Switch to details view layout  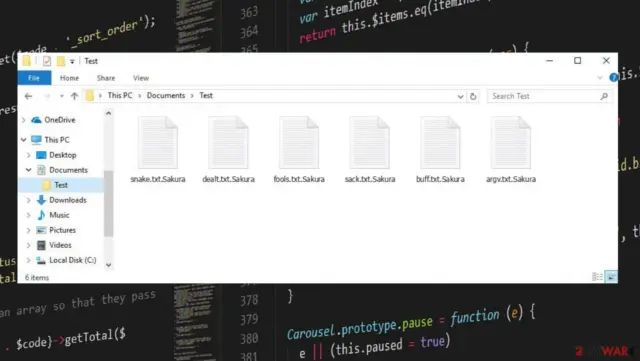[597, 277]
